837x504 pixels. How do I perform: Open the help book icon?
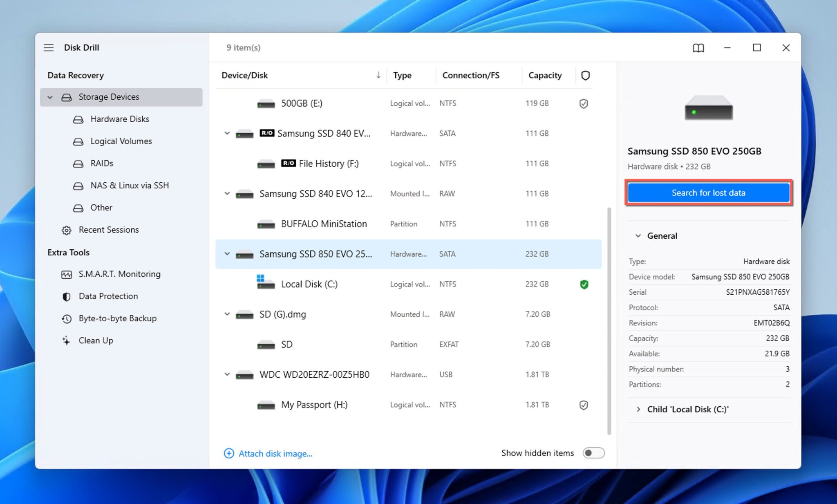pyautogui.click(x=698, y=48)
